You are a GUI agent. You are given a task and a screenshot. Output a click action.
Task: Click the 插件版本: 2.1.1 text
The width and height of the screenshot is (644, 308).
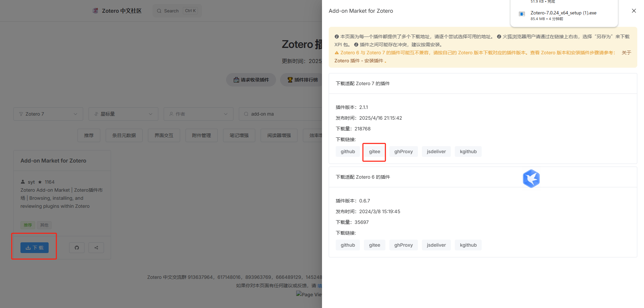[352, 107]
